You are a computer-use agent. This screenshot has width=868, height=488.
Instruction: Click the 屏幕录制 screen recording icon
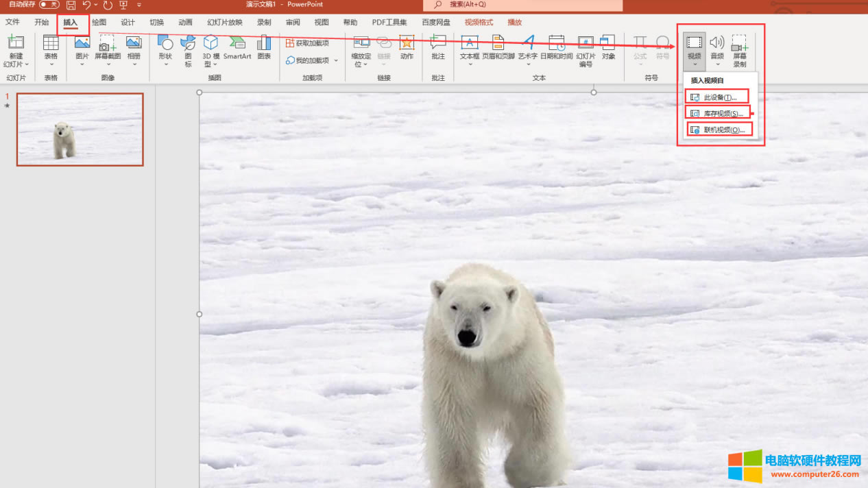point(739,43)
